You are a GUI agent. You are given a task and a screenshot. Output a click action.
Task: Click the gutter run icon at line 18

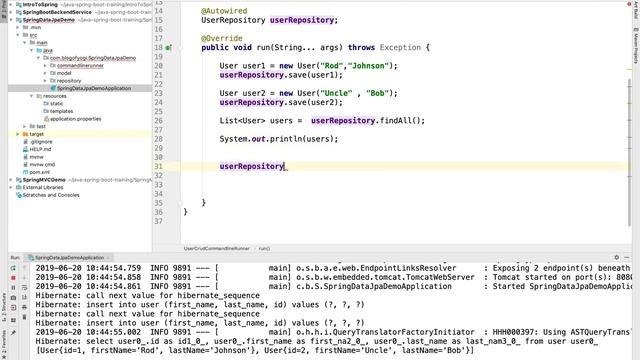coord(168,48)
